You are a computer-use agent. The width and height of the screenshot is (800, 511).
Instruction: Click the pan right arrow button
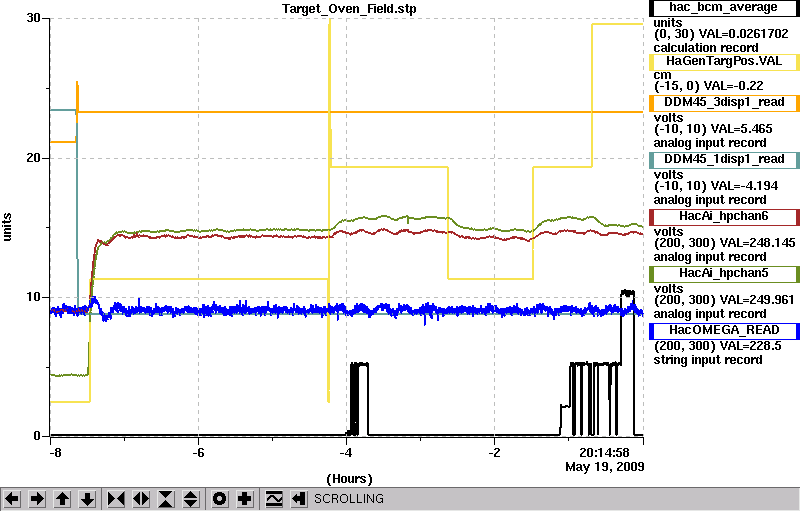coord(37,498)
